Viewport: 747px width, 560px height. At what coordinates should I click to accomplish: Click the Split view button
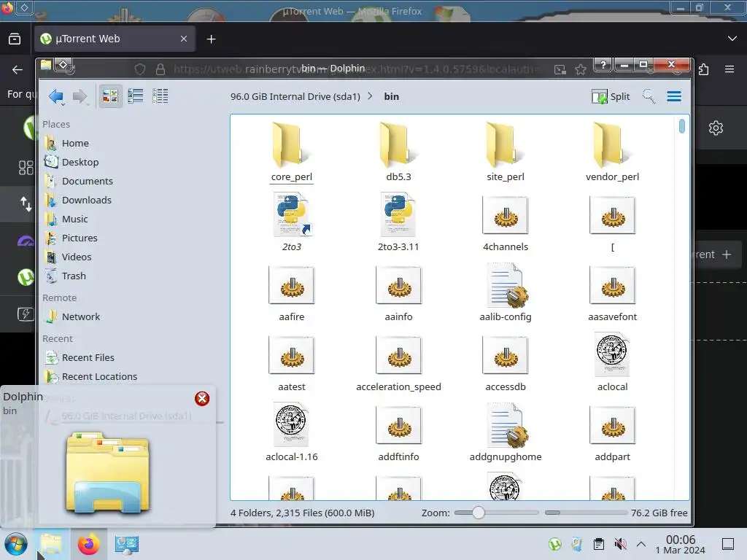pyautogui.click(x=611, y=97)
